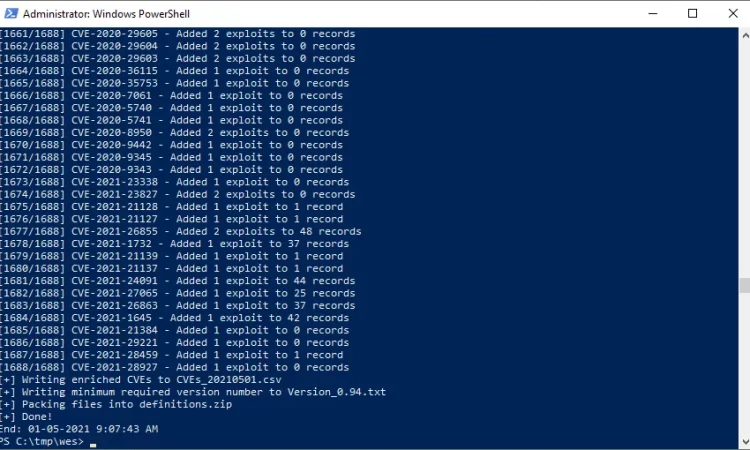The height and width of the screenshot is (450, 750).
Task: Click the Packing files into definitions.zip line
Action: tap(116, 405)
